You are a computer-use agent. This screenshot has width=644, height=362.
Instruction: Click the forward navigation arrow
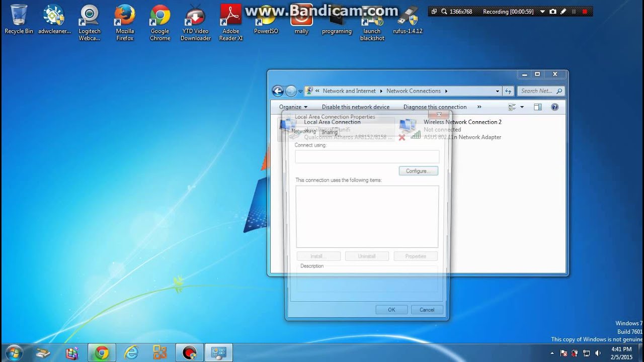point(291,91)
